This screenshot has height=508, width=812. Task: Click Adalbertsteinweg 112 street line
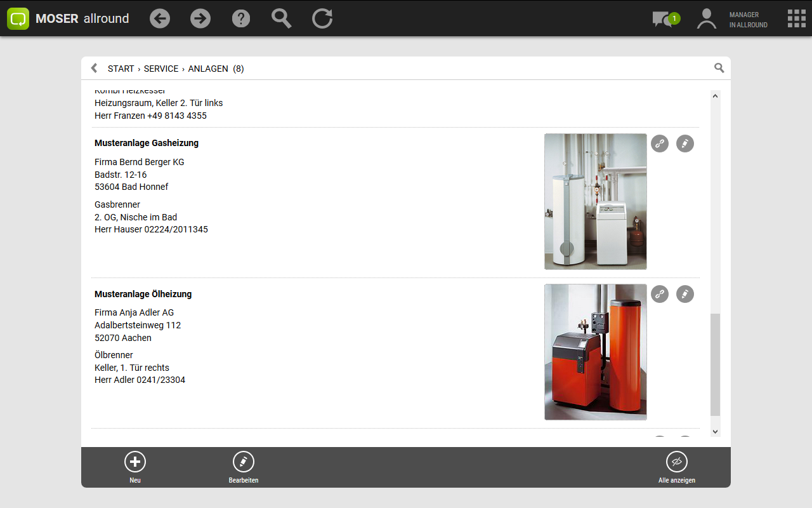click(138, 325)
